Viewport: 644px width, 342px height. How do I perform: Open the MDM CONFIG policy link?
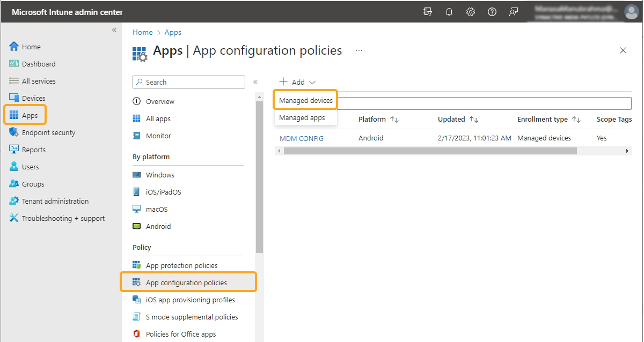(302, 138)
